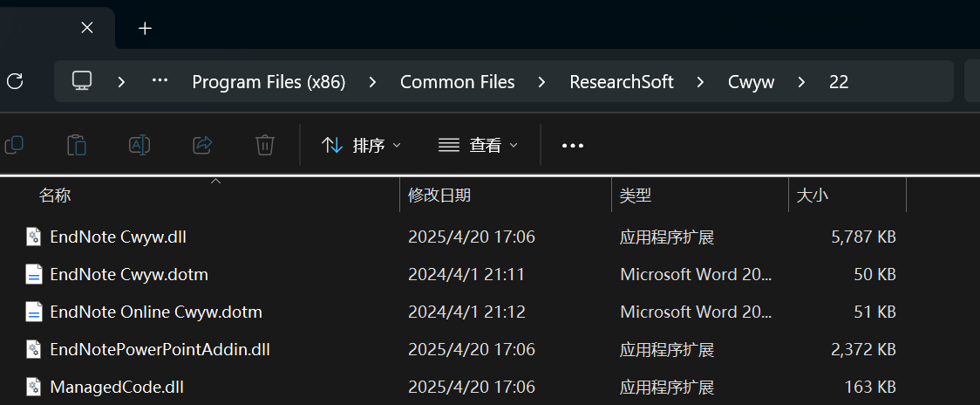The width and height of the screenshot is (980, 405).
Task: Go to Common Files breadcrumb
Action: [x=458, y=82]
